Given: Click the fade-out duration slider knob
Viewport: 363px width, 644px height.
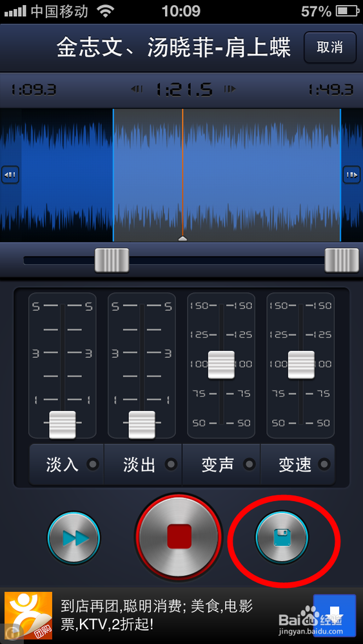Looking at the screenshot, I should click(x=142, y=424).
